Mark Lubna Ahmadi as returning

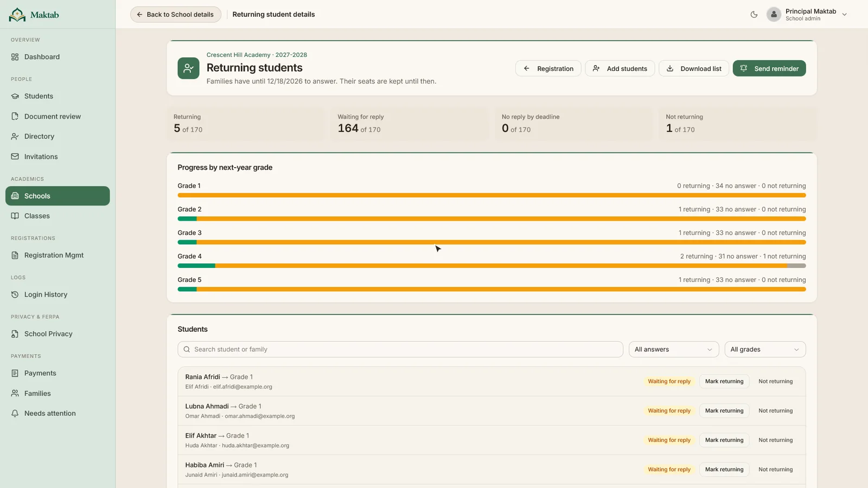click(x=724, y=411)
